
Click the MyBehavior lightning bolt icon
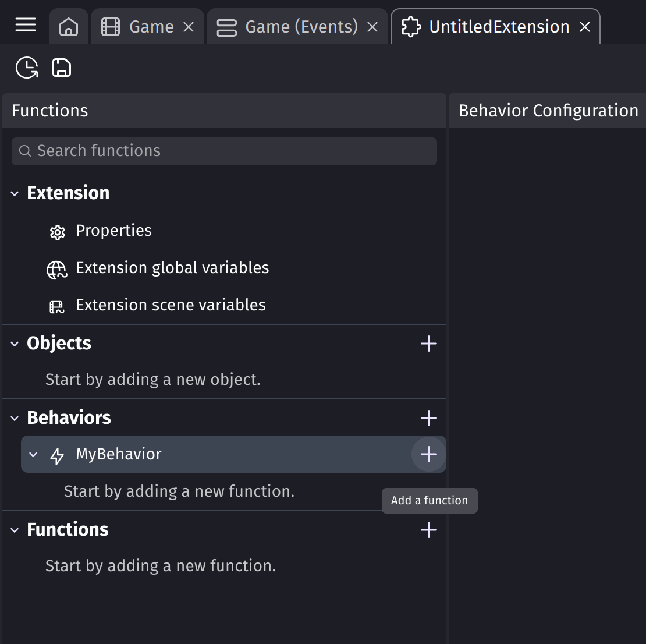click(57, 456)
